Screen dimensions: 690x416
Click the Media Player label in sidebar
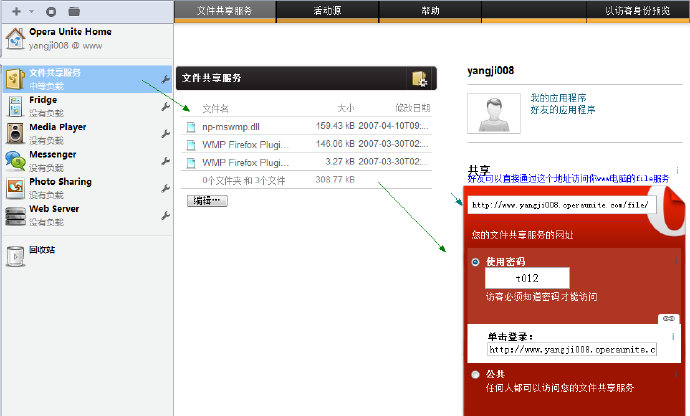58,127
